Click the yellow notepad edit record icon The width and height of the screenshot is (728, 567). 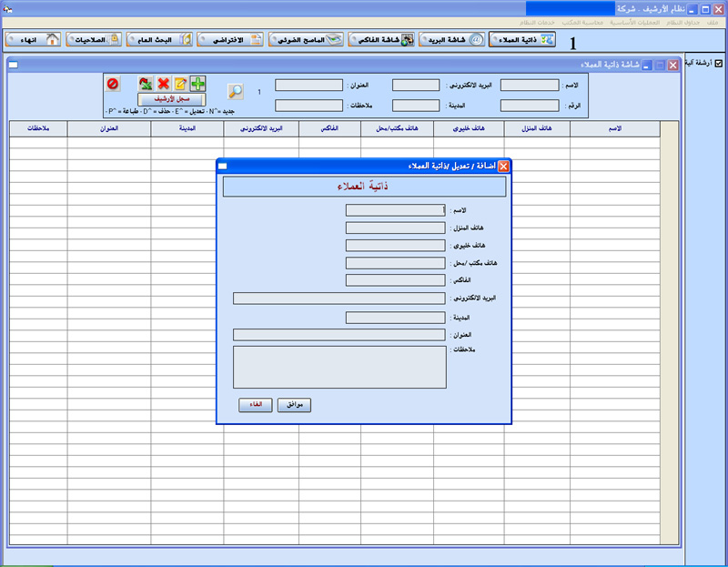pyautogui.click(x=180, y=84)
